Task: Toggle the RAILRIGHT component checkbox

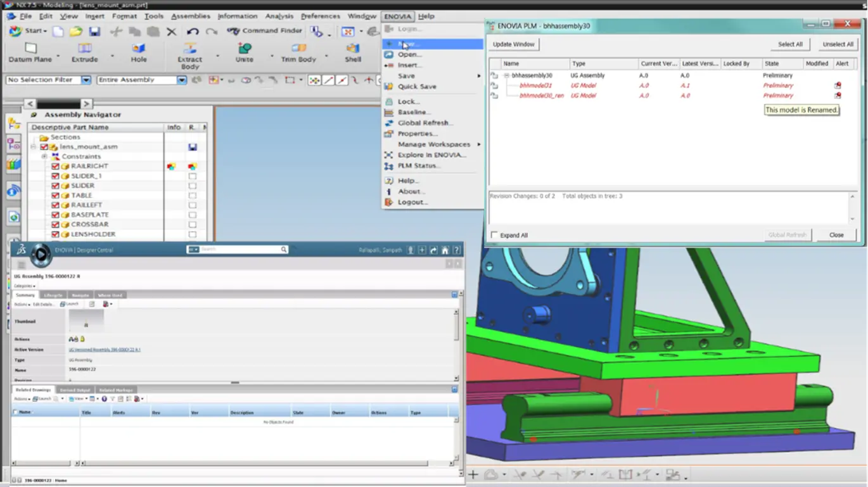Action: click(x=55, y=167)
